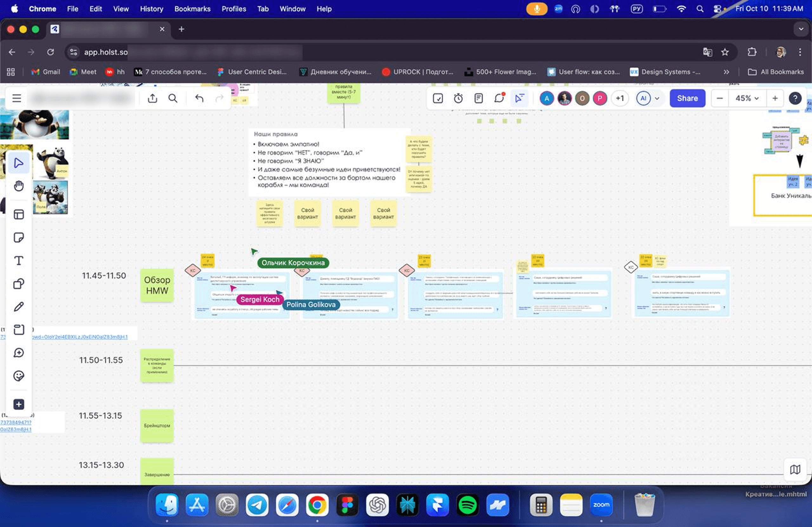Toggle the minimap view
The image size is (812, 527).
point(795,470)
